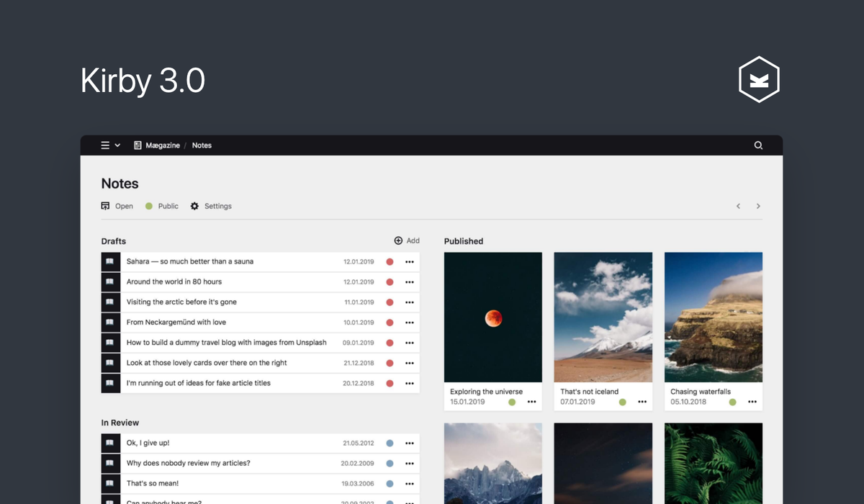Toggle status dot of Around the world draft
The width and height of the screenshot is (864, 504).
coord(390,282)
